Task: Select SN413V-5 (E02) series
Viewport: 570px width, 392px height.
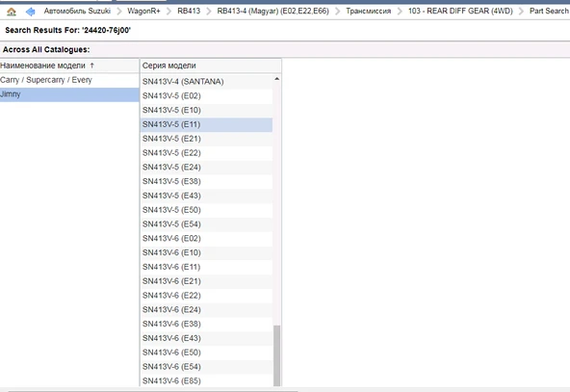Action: 206,96
